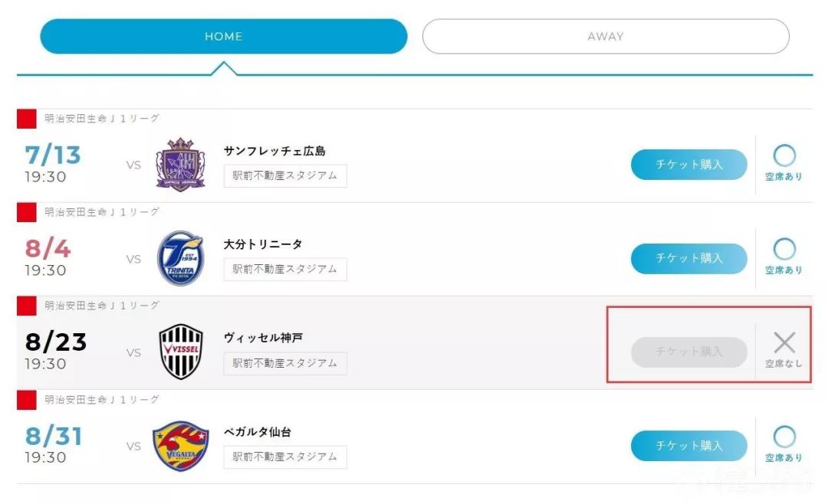Buy tickets for the Oita Trinita match
This screenshot has width=828, height=504.
(x=688, y=259)
